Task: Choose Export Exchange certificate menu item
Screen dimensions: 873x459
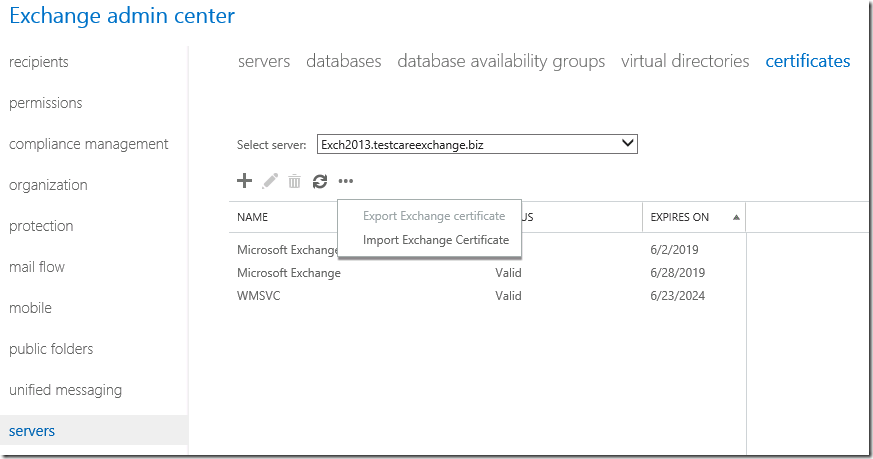Action: click(x=434, y=216)
